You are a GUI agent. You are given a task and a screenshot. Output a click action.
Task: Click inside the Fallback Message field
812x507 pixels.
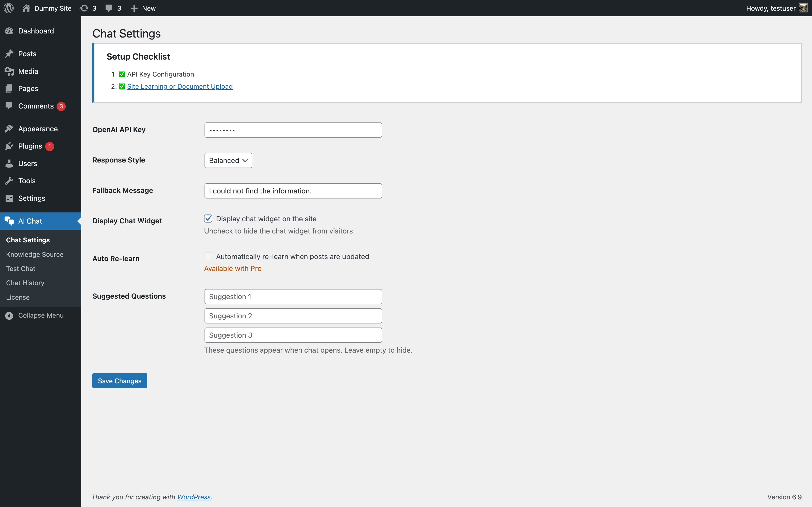point(293,190)
